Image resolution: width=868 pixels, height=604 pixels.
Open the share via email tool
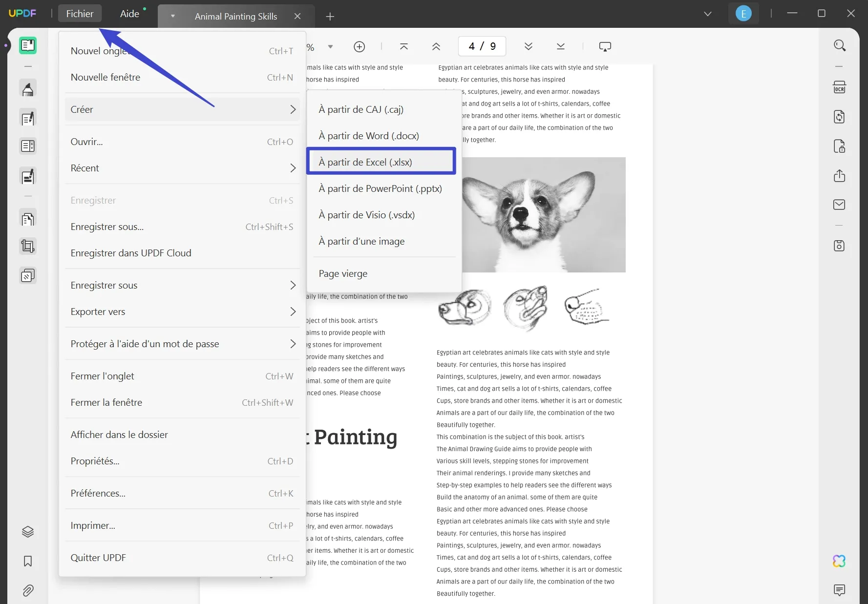tap(839, 205)
